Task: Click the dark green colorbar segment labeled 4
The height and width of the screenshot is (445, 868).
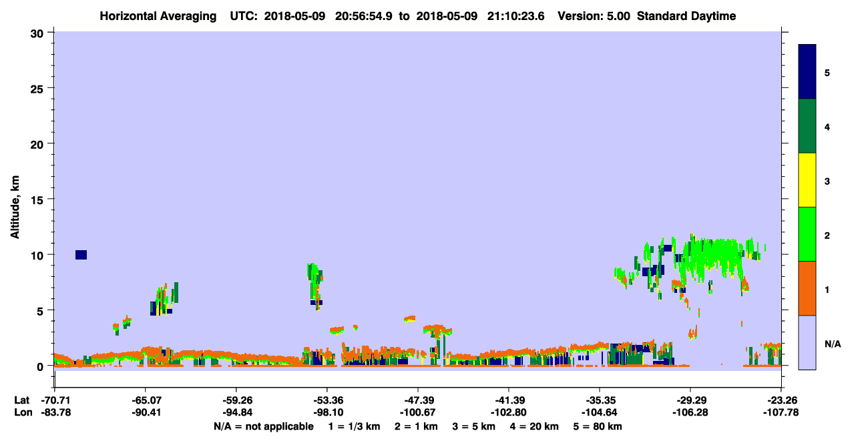Action: click(x=807, y=126)
